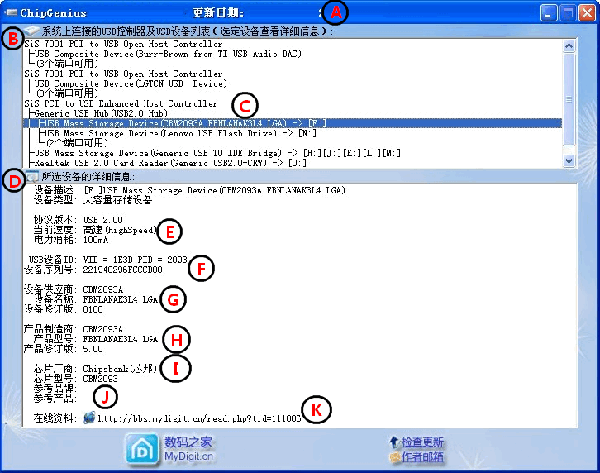Image resolution: width=600 pixels, height=473 pixels.
Task: Click the 芯片厂商 Chipsbank line
Action: click(95, 369)
